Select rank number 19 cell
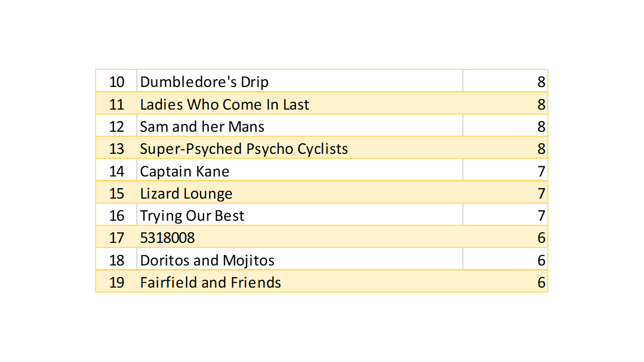644x362 pixels. pos(116,283)
